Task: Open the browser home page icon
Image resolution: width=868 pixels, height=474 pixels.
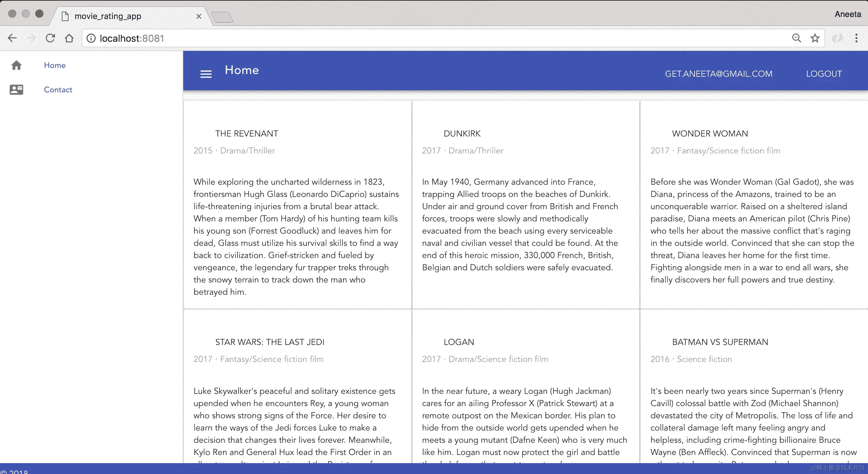Action: (69, 38)
